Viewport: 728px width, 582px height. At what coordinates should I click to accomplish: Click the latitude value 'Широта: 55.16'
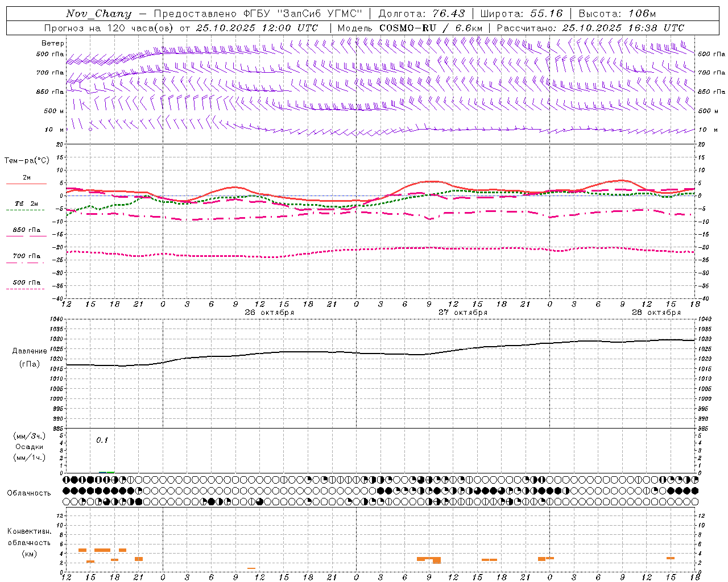(522, 14)
